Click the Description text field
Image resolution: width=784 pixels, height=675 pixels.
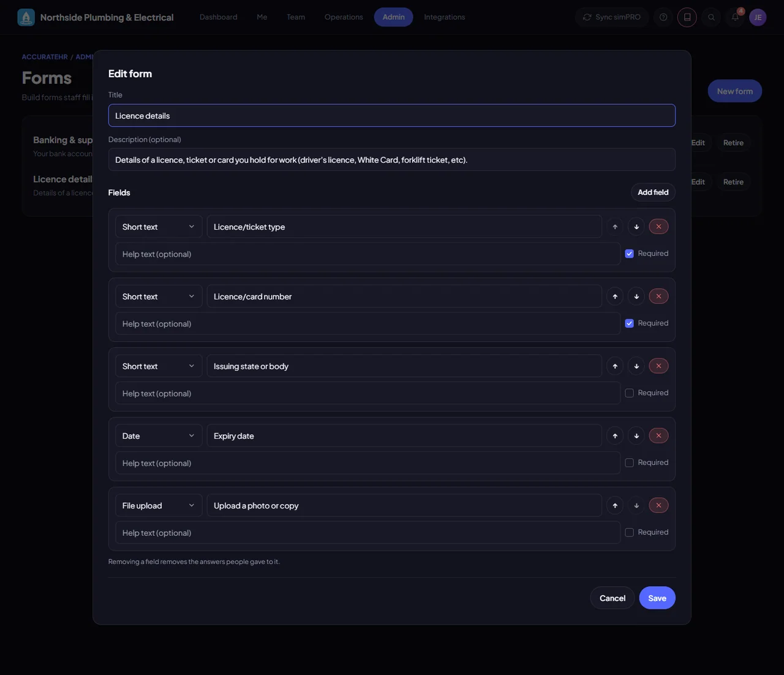coord(392,160)
